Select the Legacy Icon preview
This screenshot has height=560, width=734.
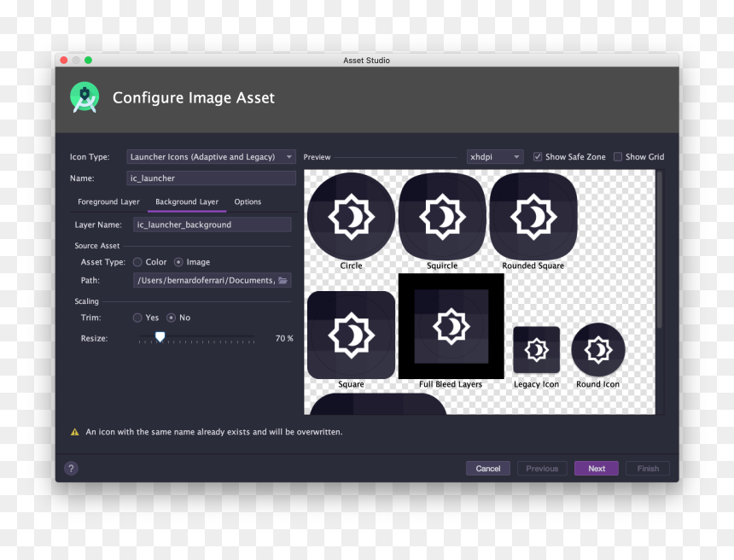click(x=537, y=350)
